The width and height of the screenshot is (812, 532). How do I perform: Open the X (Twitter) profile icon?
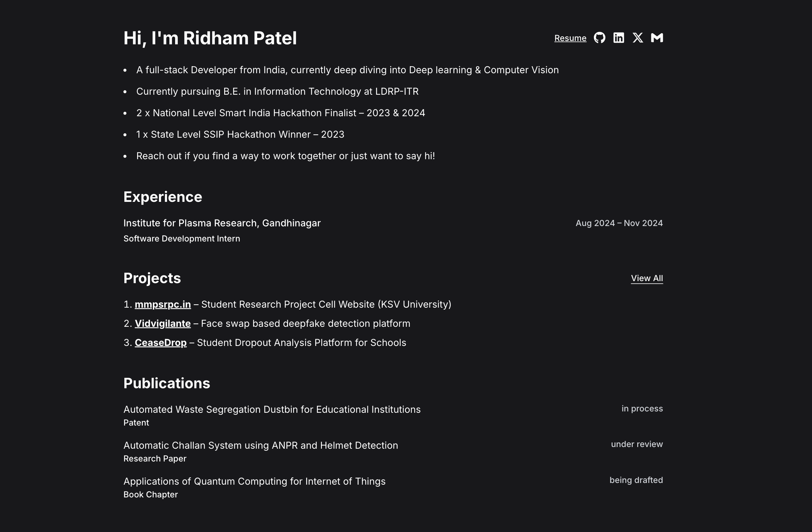[x=638, y=38]
